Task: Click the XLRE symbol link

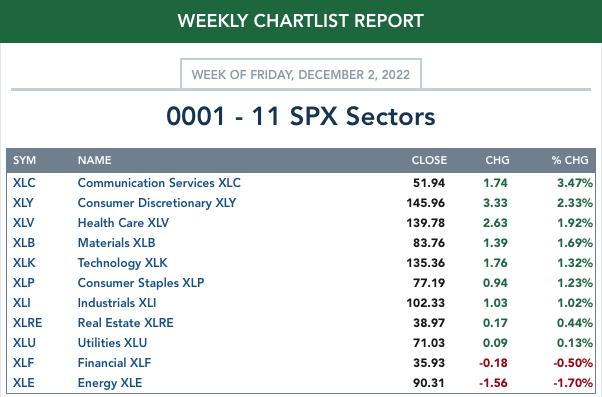Action: pos(27,323)
